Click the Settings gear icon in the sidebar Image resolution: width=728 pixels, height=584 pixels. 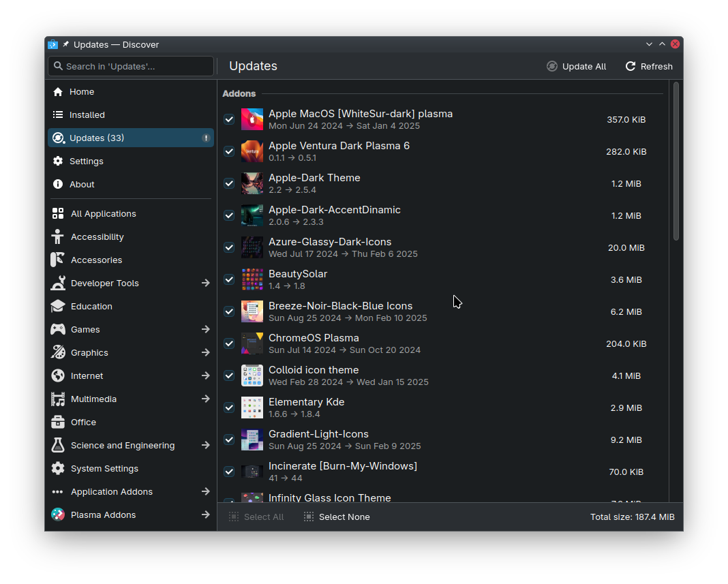coord(58,161)
